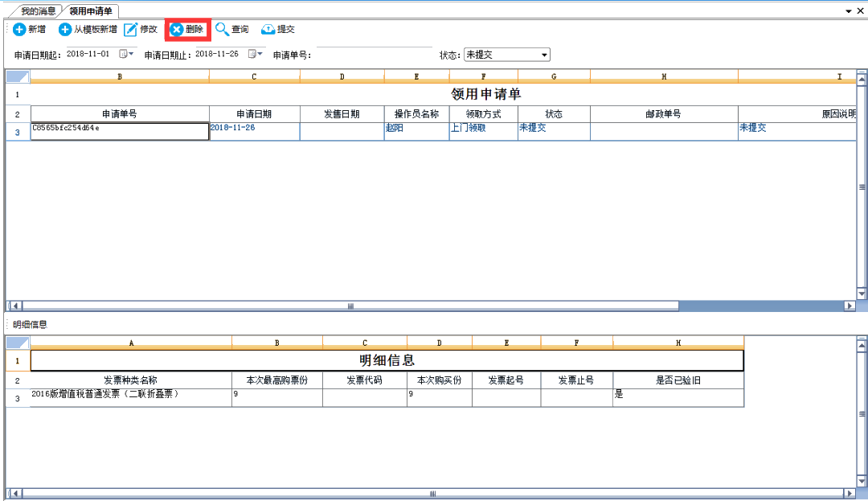Select operator name cell 赵阳
Image resolution: width=868 pixels, height=501 pixels.
[x=416, y=132]
